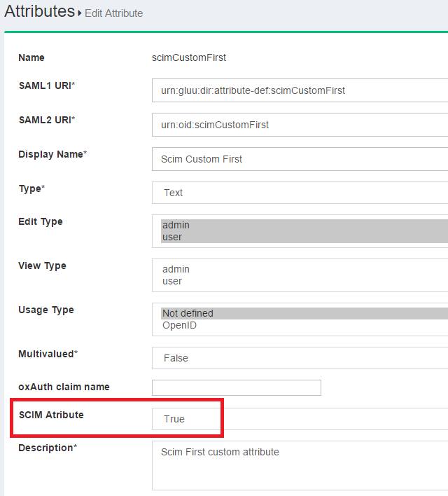Choose Not defined in Usage Type
This screenshot has height=496, width=448.
[x=188, y=313]
